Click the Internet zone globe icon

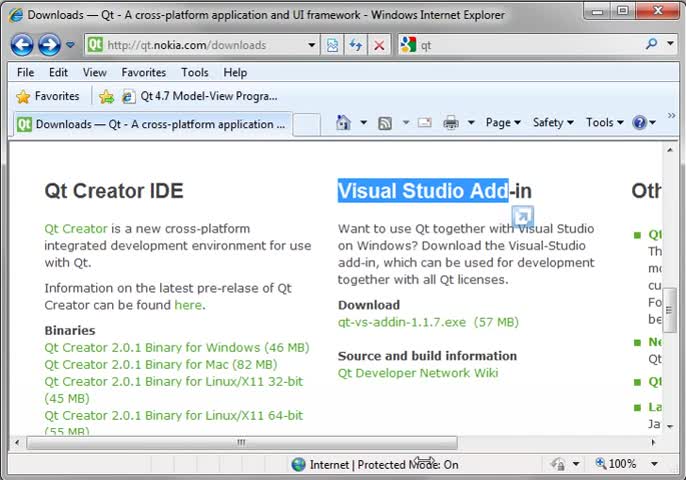pyautogui.click(x=298, y=464)
